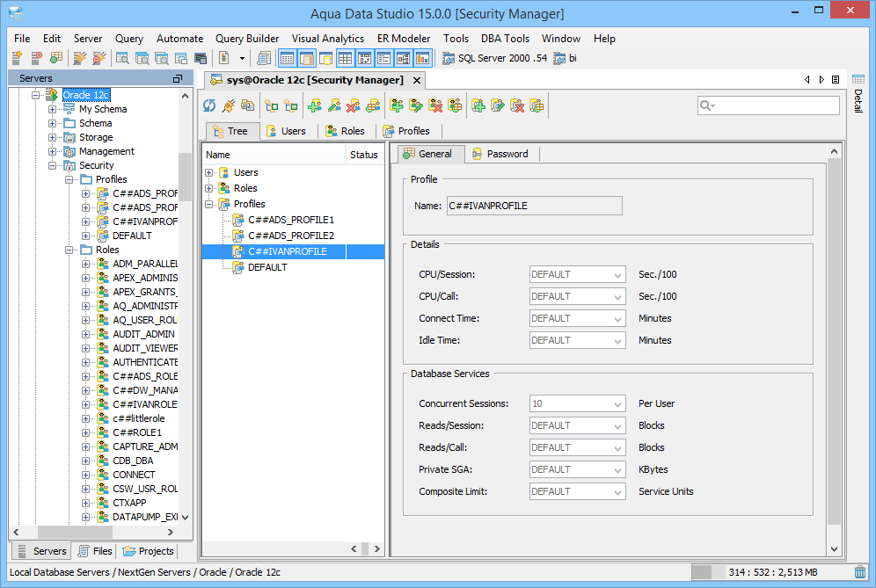Switch to the Roles tab
The width and height of the screenshot is (876, 588).
[x=346, y=131]
